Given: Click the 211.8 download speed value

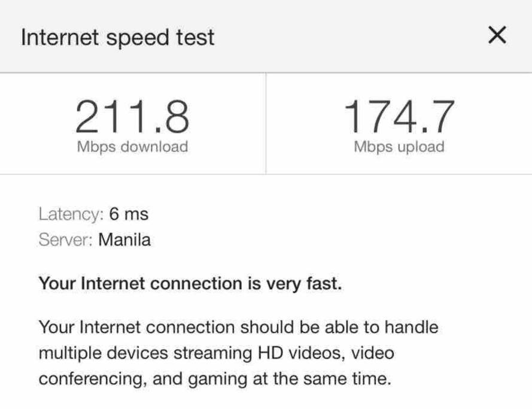Looking at the screenshot, I should pos(132,117).
